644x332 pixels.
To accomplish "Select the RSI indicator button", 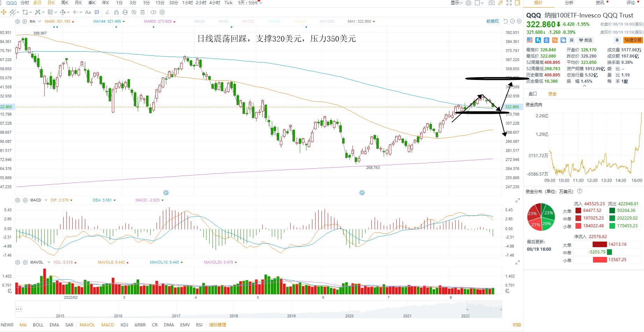I will point(199,325).
